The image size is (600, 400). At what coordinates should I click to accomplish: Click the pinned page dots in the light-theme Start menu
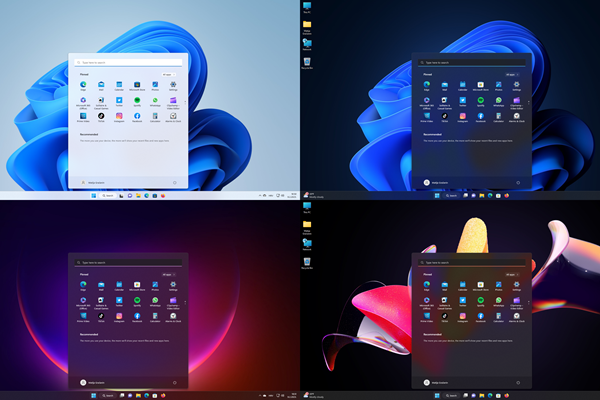pyautogui.click(x=185, y=103)
